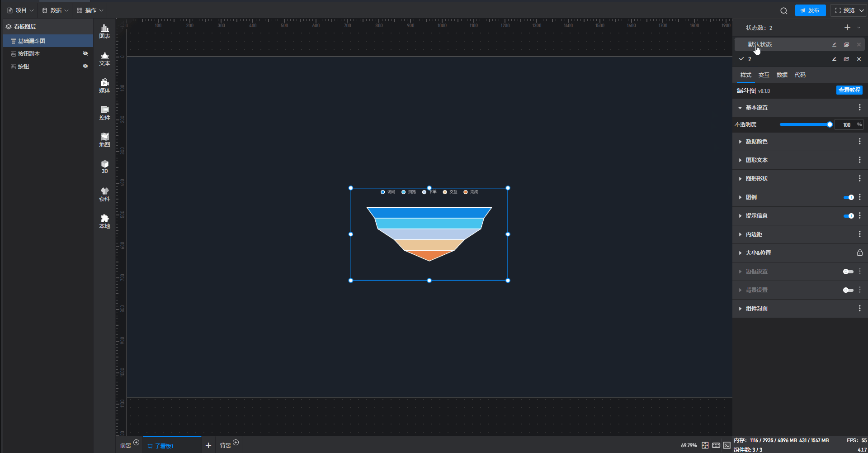This screenshot has height=453, width=868.
Task: Switch to the 交互 tab
Action: click(x=764, y=75)
